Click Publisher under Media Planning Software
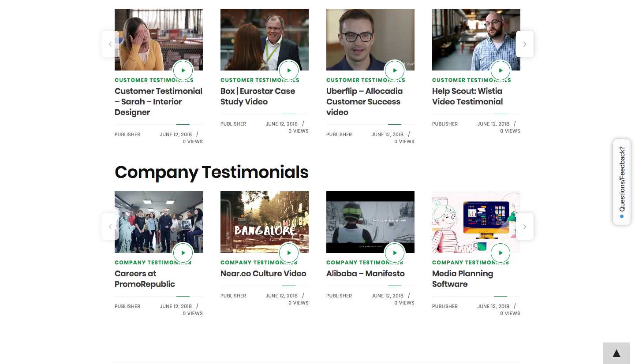 pyautogui.click(x=445, y=306)
